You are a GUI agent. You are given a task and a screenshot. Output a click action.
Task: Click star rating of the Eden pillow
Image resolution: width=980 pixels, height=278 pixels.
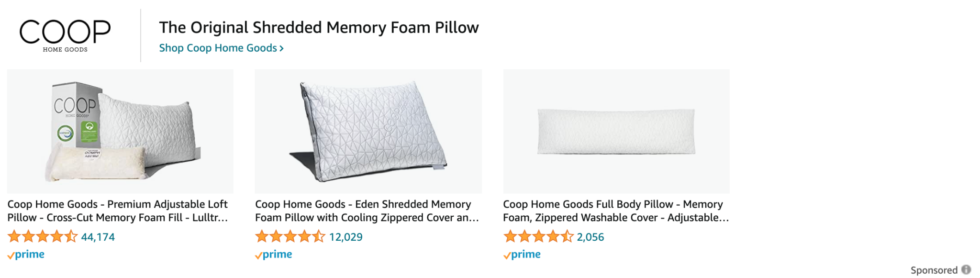pyautogui.click(x=290, y=236)
